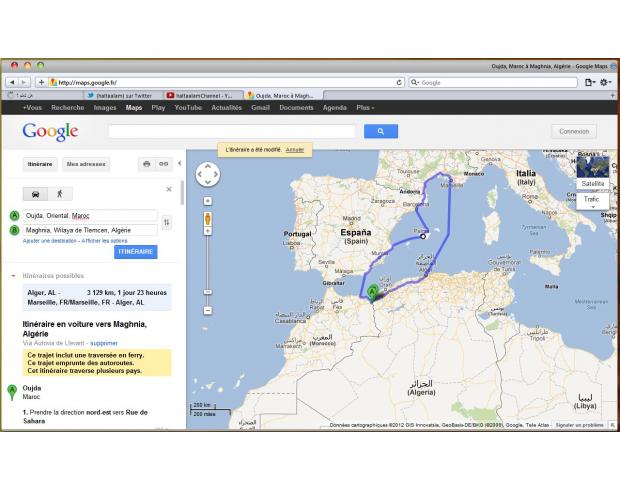Click supprimer link next to Via
The width and height of the screenshot is (620, 490).
tap(104, 343)
